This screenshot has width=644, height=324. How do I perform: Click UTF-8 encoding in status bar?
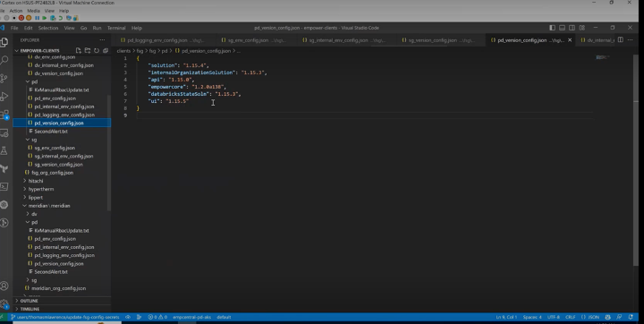coord(554,317)
